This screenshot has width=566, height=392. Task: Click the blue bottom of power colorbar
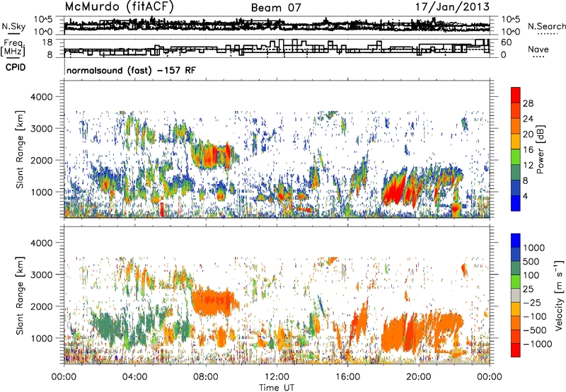516,203
